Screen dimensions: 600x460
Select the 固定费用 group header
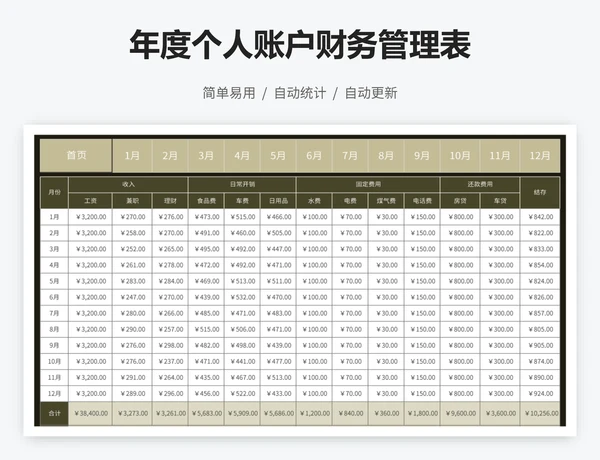(368, 184)
